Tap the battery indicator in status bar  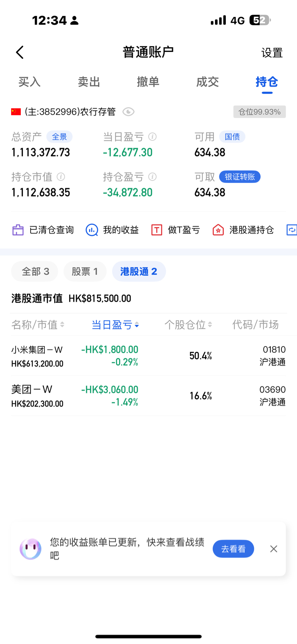click(x=260, y=20)
